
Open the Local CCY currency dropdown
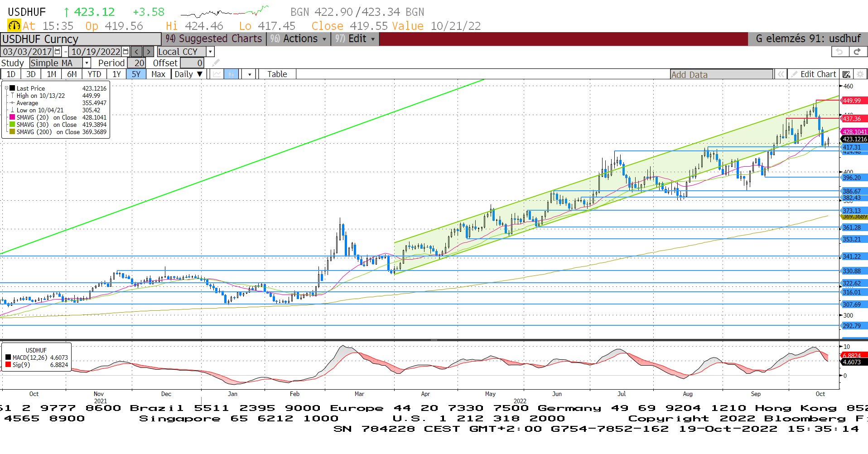point(210,52)
